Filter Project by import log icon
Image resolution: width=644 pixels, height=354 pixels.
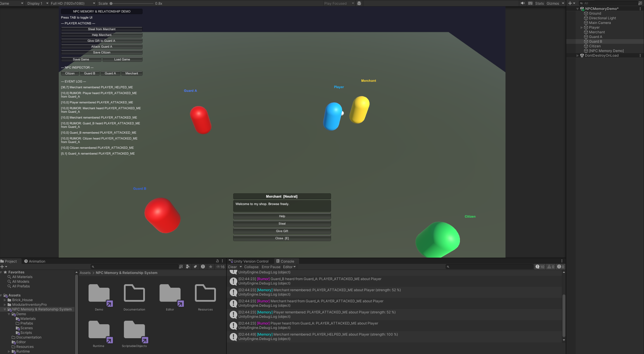203,267
